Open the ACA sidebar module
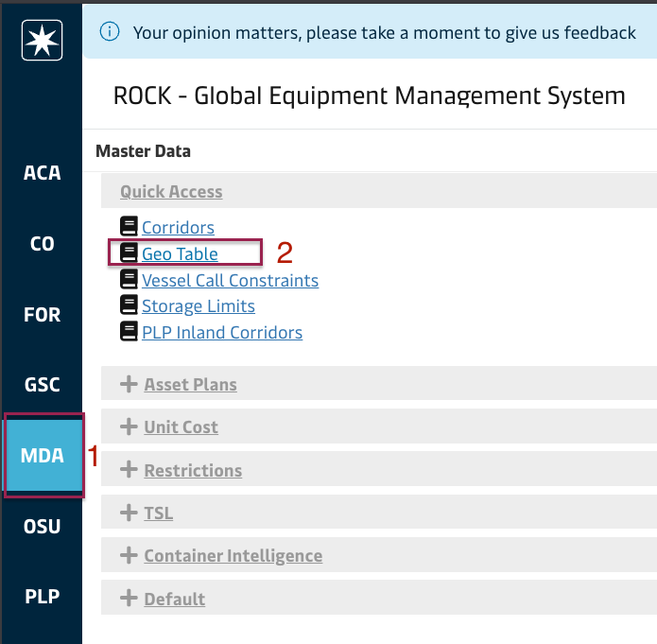The width and height of the screenshot is (657, 644). tap(42, 173)
